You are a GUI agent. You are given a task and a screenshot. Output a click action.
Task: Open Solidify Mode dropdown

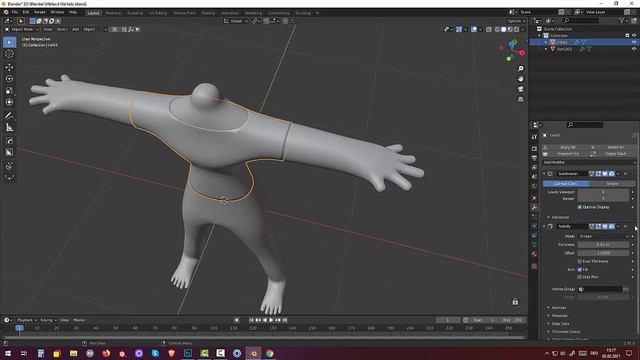pyautogui.click(x=603, y=236)
